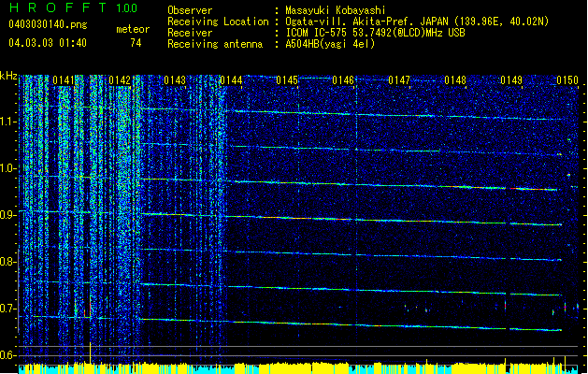
Task: Click the version number 1.0.0
Action: point(127,8)
